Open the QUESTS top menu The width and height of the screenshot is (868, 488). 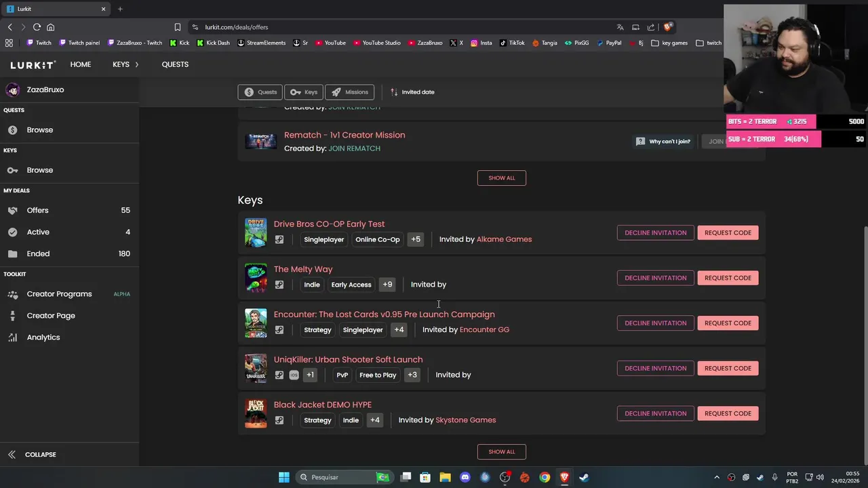[x=175, y=64]
